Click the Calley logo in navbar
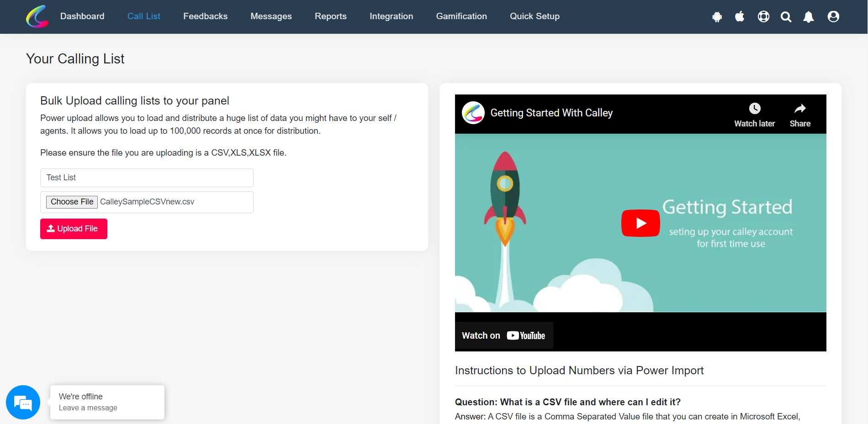Screen dimensions: 868x424 [37, 16]
